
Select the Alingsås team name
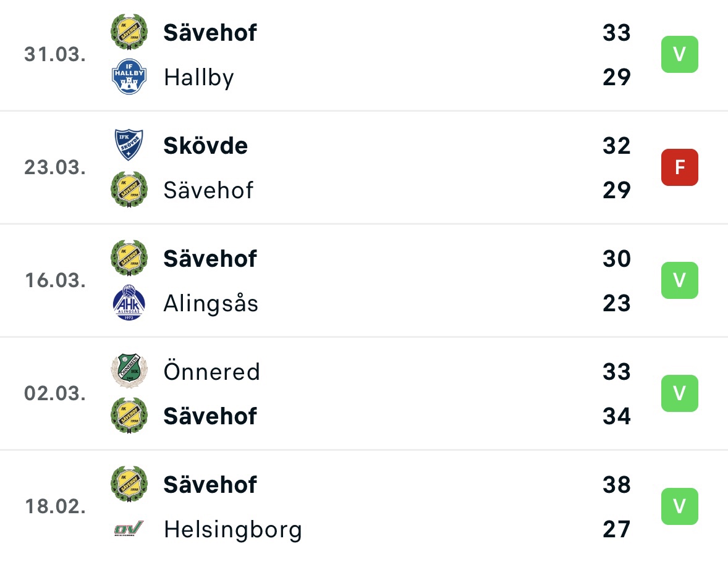[211, 303]
